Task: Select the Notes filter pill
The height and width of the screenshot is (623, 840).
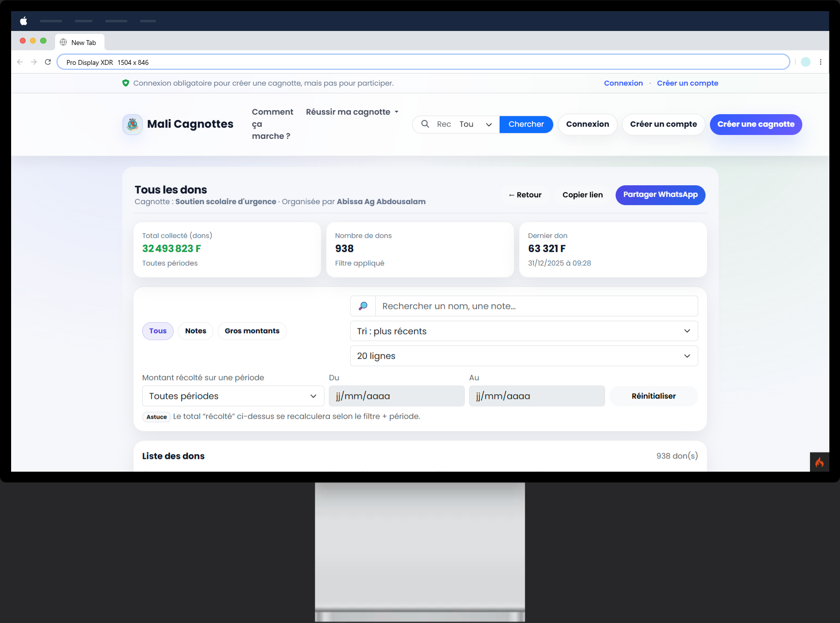Action: pos(195,331)
